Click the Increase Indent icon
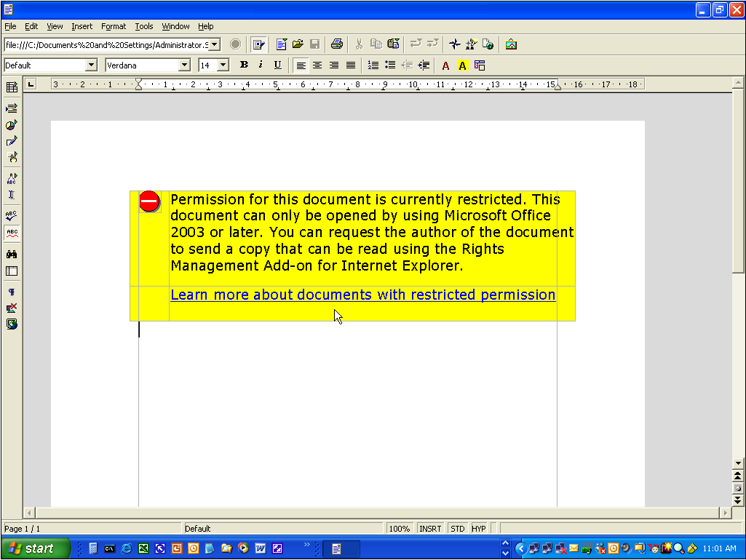746x560 pixels. [424, 65]
